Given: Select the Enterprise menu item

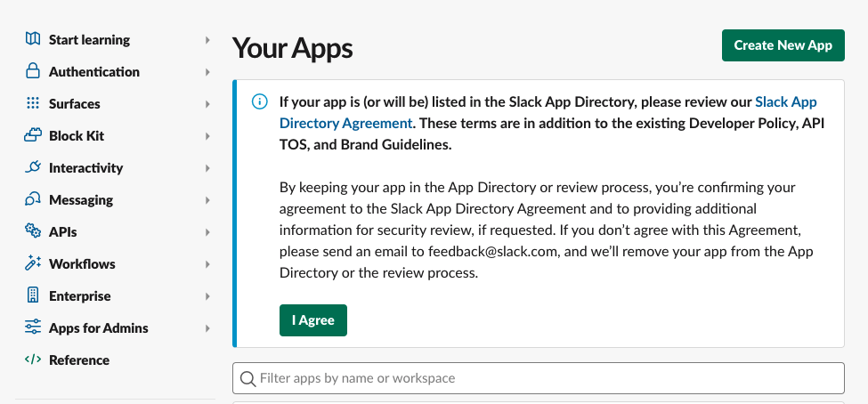Looking at the screenshot, I should (80, 296).
